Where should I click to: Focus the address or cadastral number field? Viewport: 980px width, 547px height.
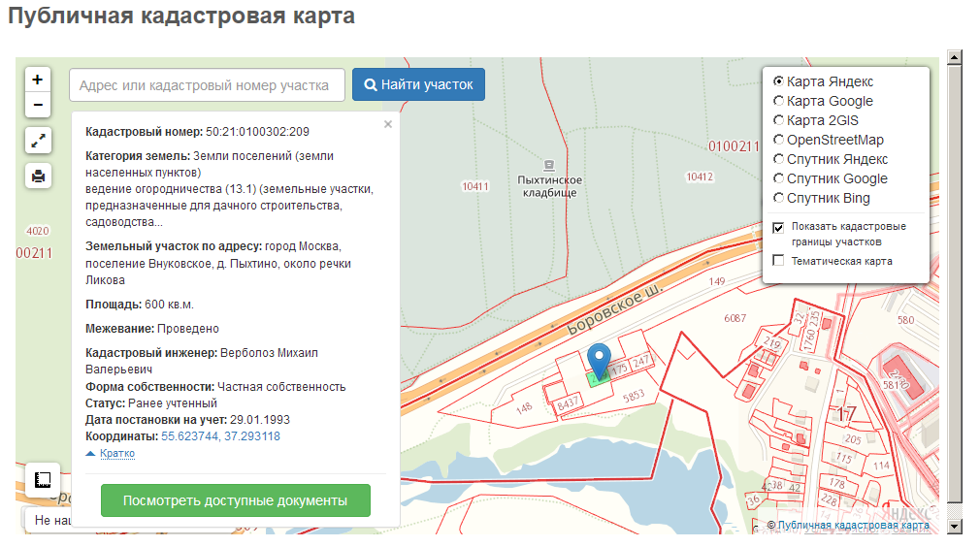pyautogui.click(x=207, y=85)
